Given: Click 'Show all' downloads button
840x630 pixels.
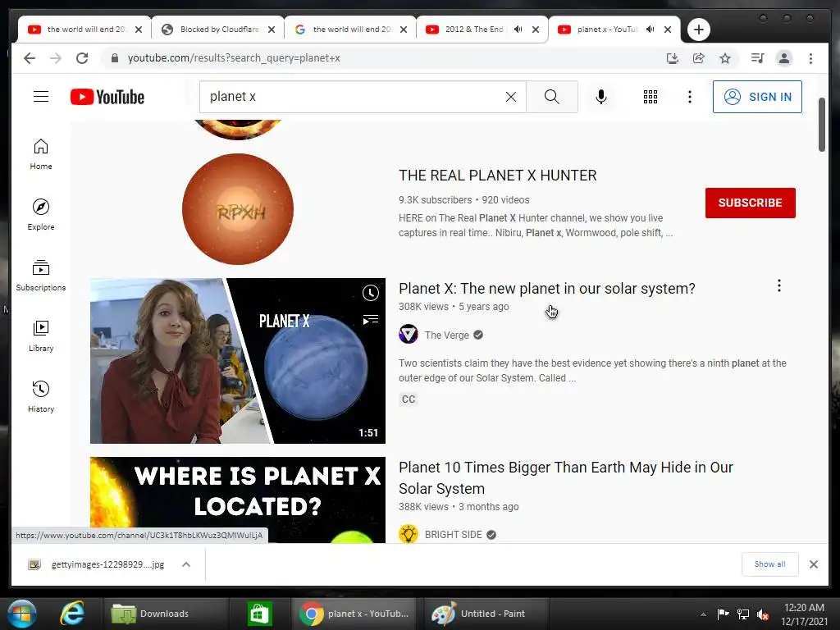Looking at the screenshot, I should click(x=769, y=564).
